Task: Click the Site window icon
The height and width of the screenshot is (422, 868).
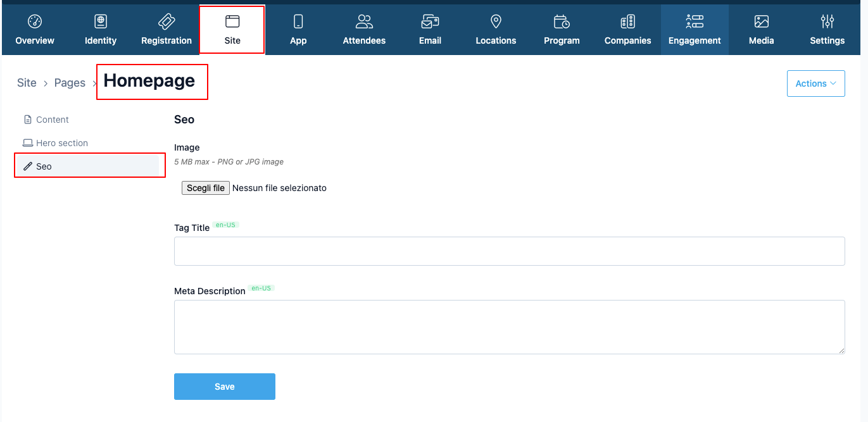Action: tap(232, 22)
